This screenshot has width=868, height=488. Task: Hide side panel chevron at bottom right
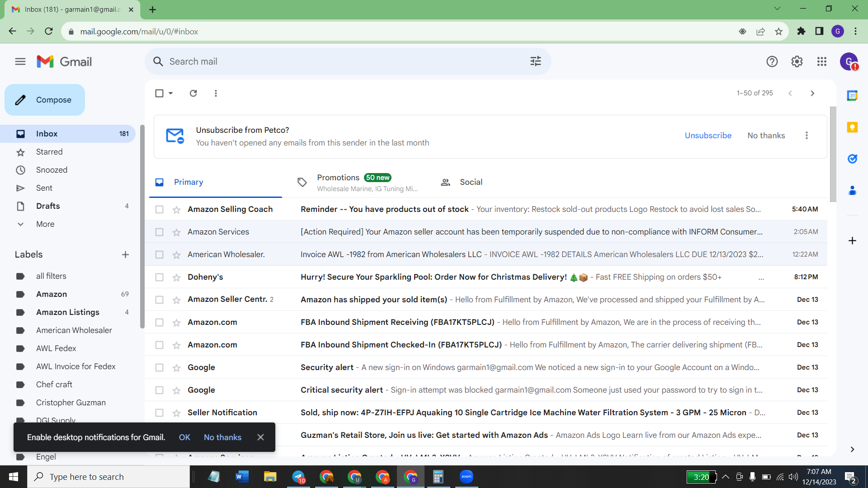pyautogui.click(x=852, y=449)
